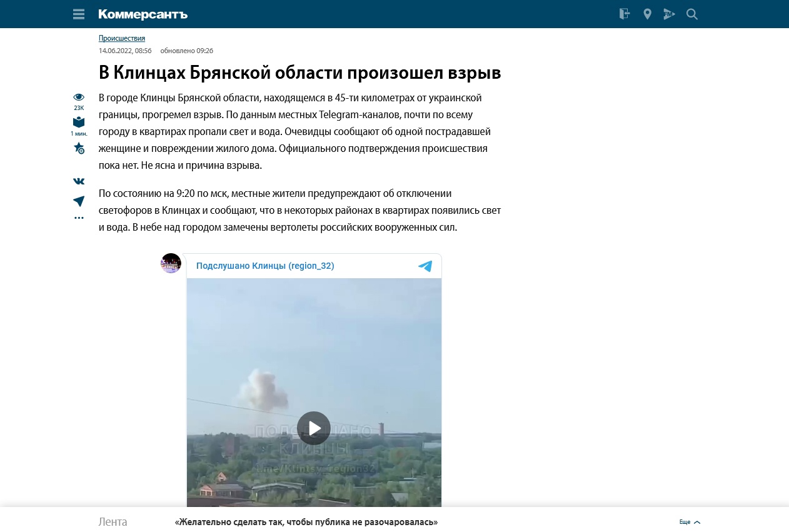Share article via VK icon
Viewport: 789px width, 532px height.
[x=79, y=181]
